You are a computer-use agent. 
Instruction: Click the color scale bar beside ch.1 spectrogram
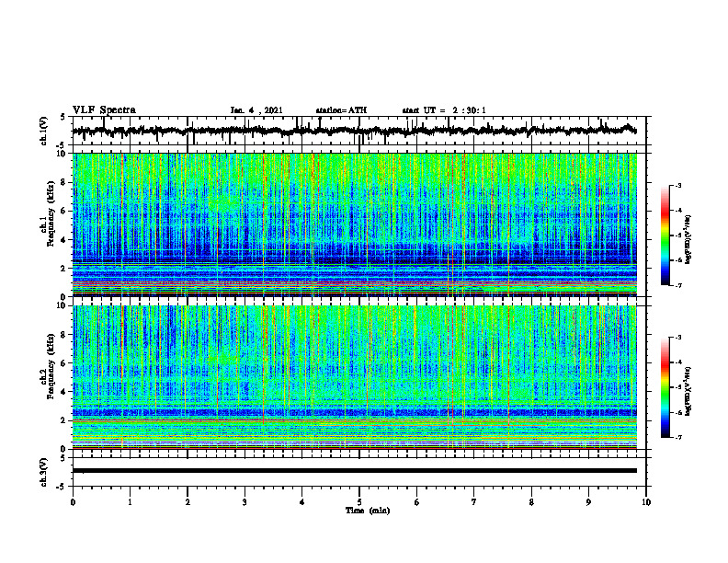(x=665, y=236)
